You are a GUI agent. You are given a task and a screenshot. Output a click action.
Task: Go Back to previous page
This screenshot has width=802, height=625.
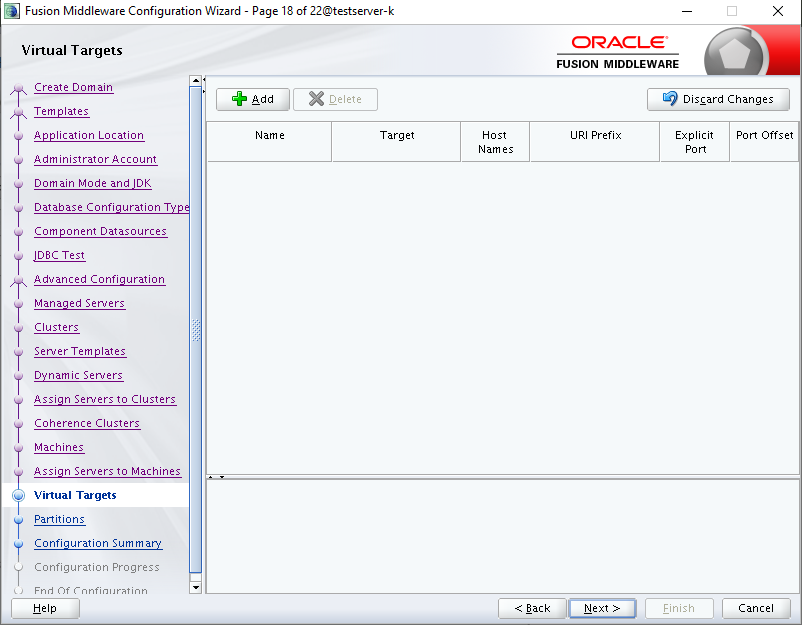click(x=532, y=608)
